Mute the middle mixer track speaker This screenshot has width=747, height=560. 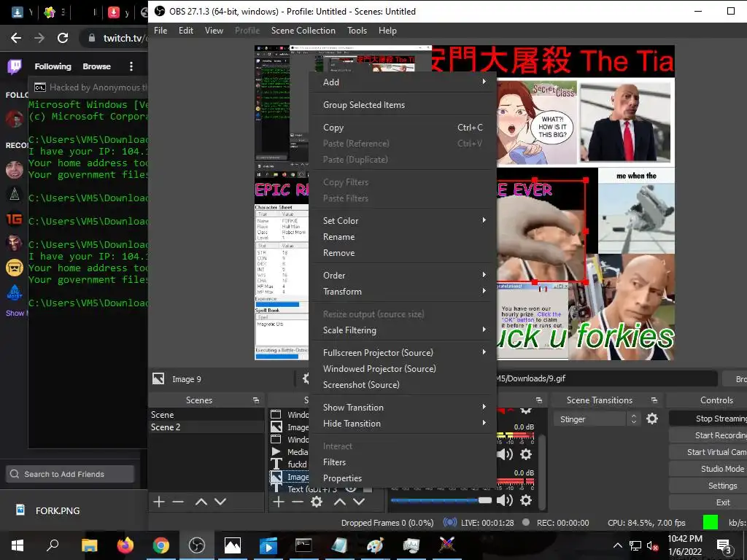coord(505,454)
